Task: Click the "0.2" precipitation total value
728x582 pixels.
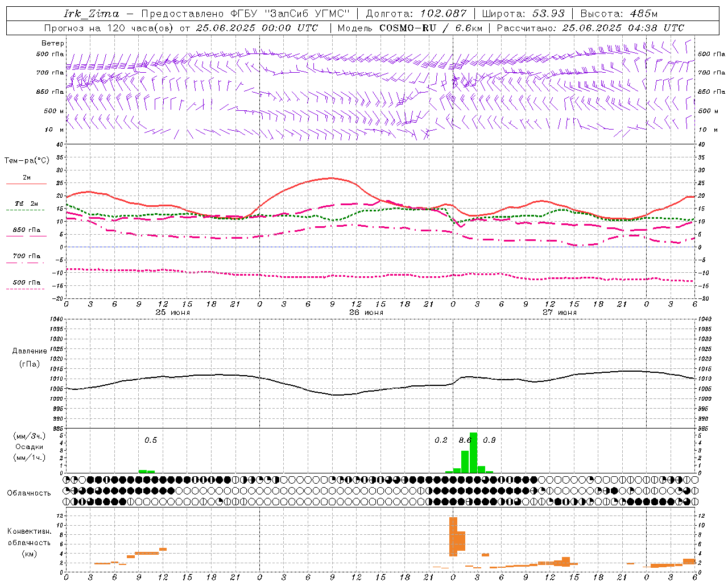Action: (x=441, y=440)
